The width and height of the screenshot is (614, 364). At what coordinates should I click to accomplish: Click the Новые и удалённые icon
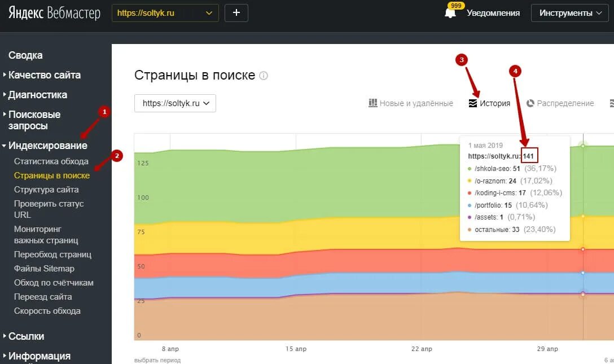[373, 103]
